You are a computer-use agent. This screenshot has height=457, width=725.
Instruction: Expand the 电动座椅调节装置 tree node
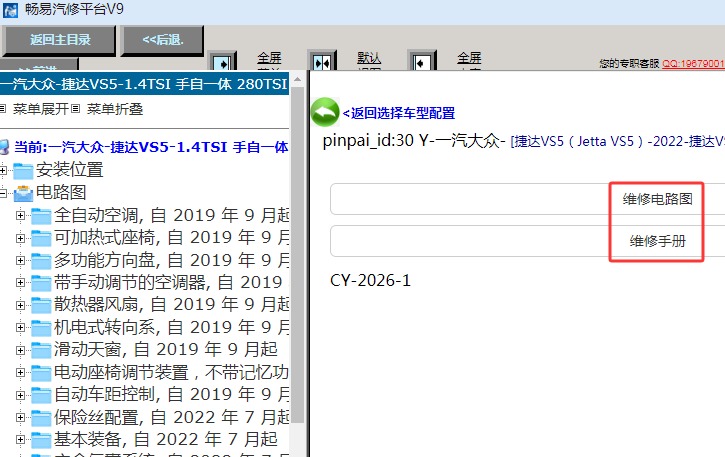point(20,372)
